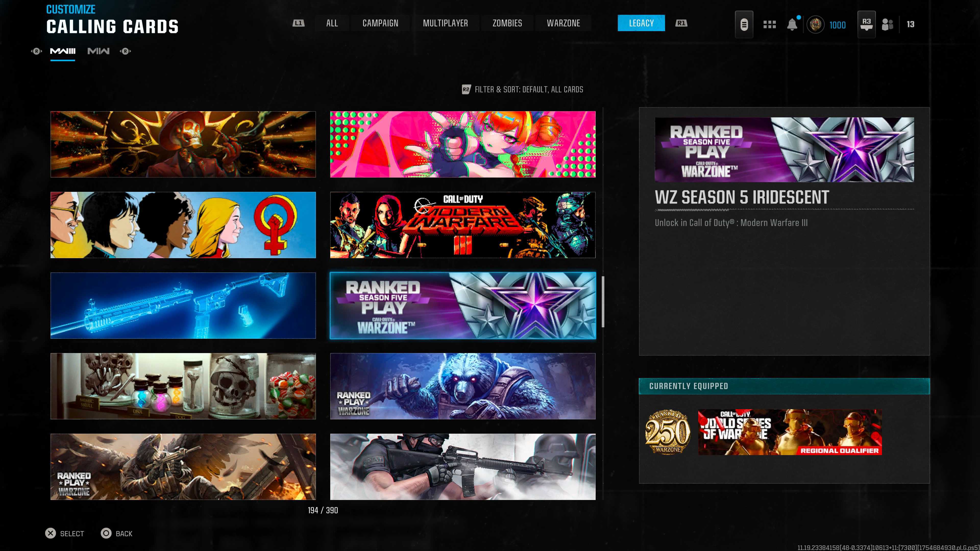Open the notifications bell icon
This screenshot has height=551, width=980.
pyautogui.click(x=792, y=24)
